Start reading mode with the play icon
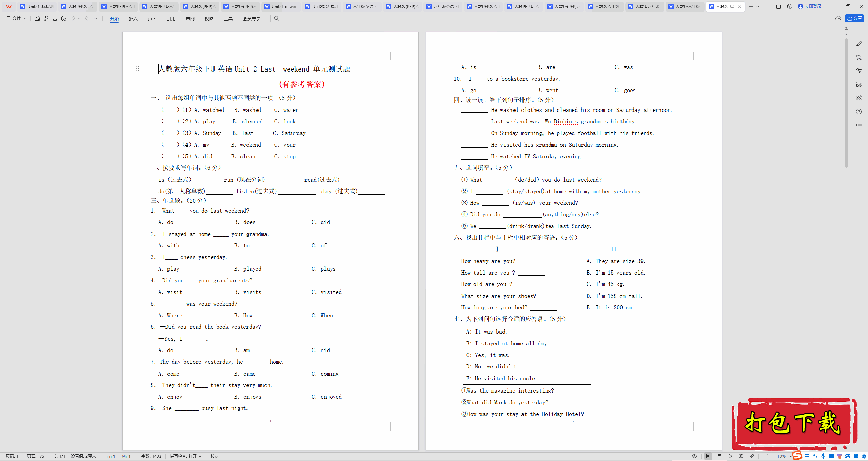This screenshot has width=868, height=461. pyautogui.click(x=730, y=456)
